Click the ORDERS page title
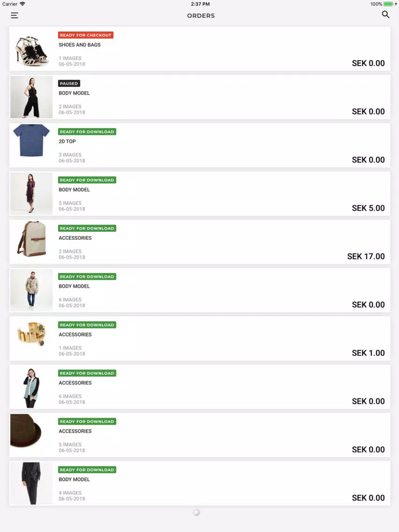 coord(201,15)
